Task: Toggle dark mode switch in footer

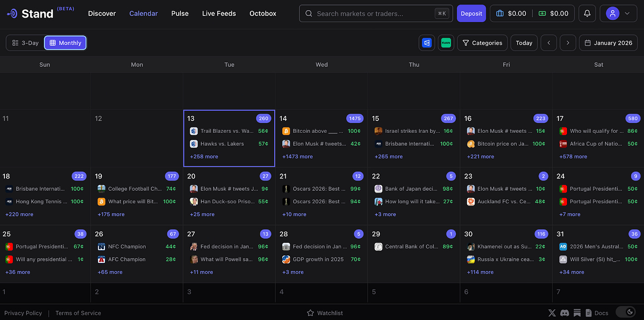Action: (x=626, y=312)
